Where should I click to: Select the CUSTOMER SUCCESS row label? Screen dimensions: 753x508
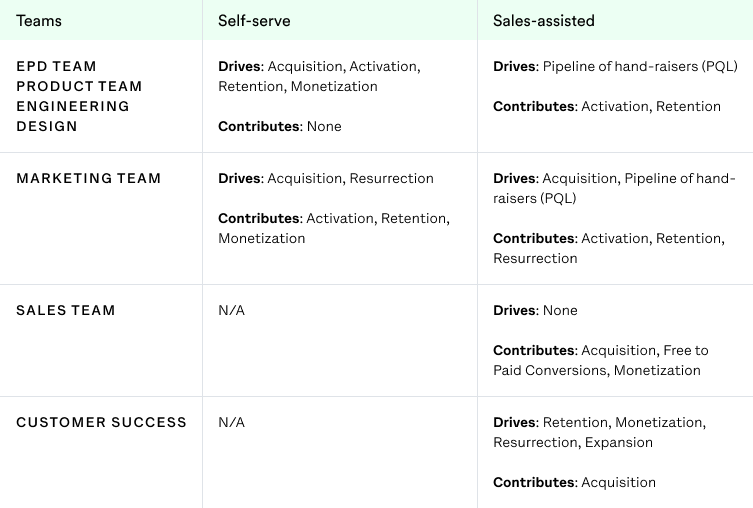[x=102, y=423]
